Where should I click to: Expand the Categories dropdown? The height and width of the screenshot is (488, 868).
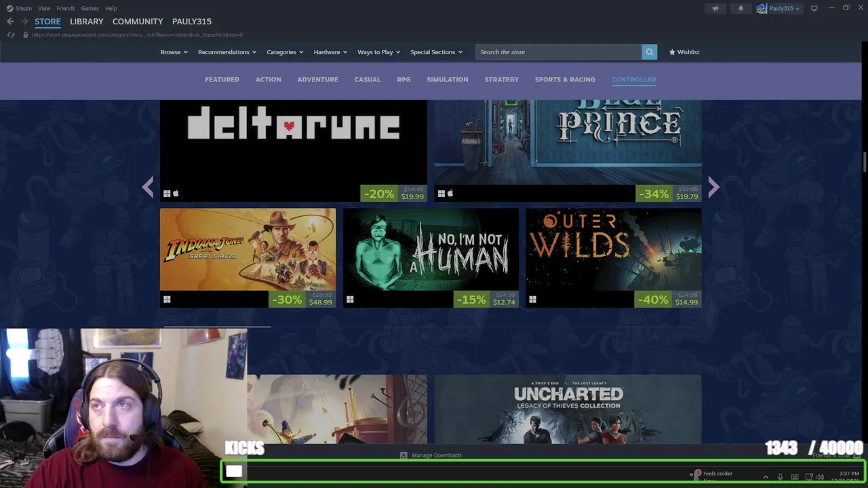[x=285, y=52]
